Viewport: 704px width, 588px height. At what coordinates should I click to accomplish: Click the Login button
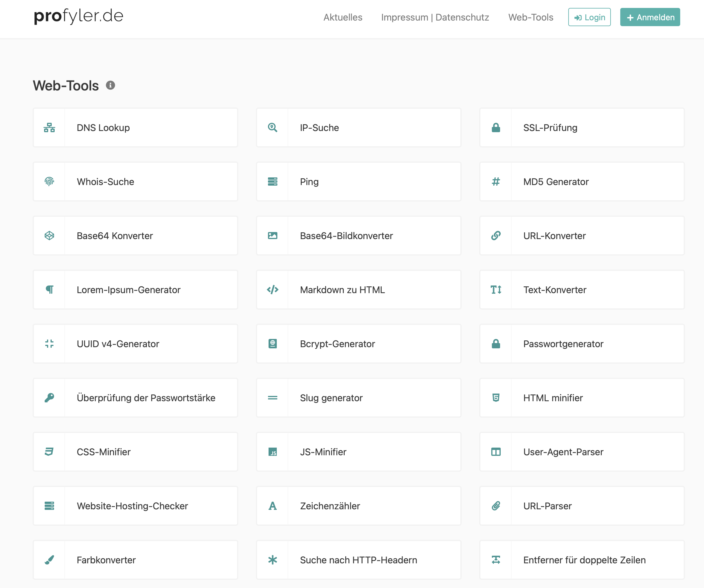point(589,17)
